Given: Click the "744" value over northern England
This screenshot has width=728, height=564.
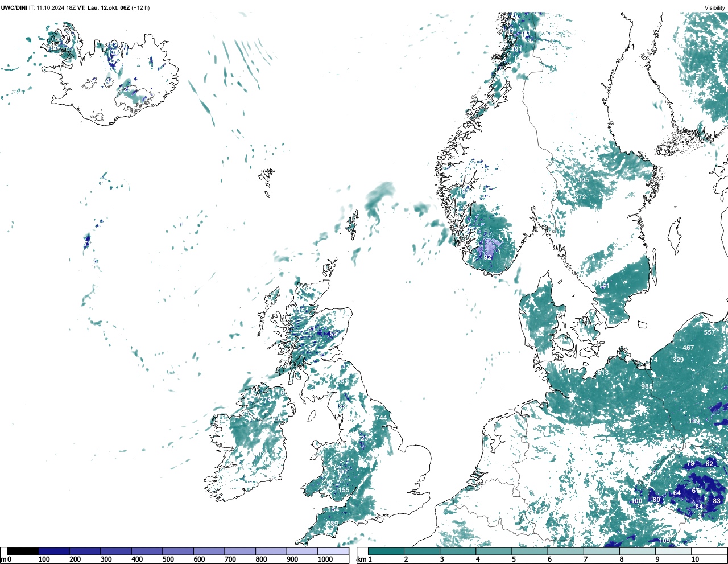Looking at the screenshot, I should pos(381,418).
